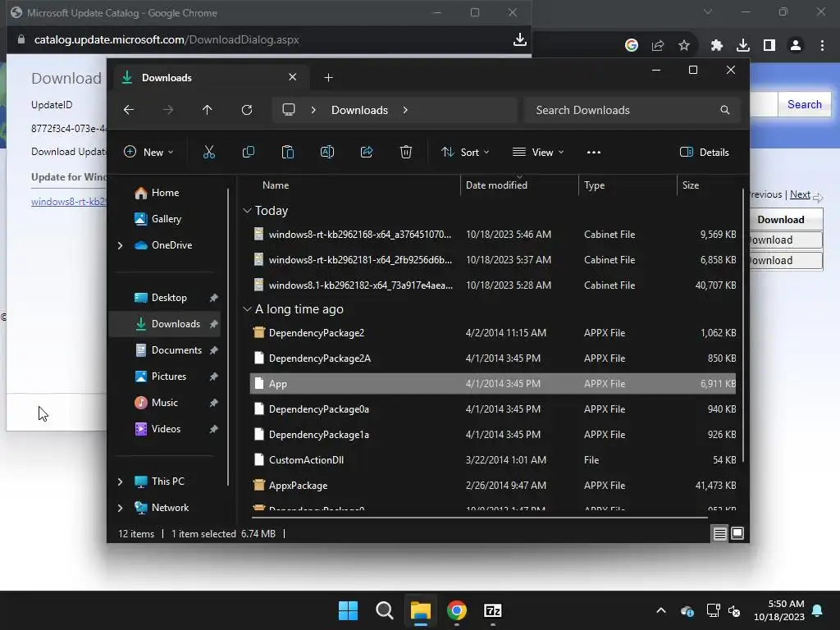The height and width of the screenshot is (630, 840).
Task: Sort by the Date modified column header
Action: click(x=496, y=185)
